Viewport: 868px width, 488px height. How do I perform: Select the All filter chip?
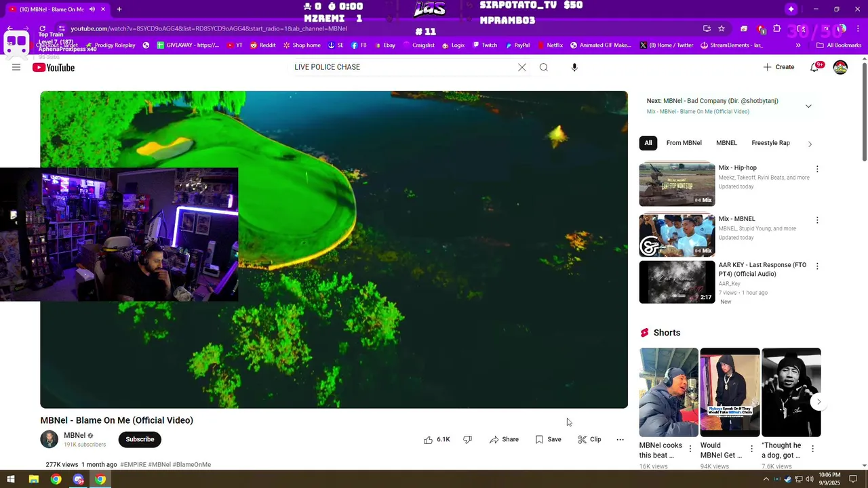[x=648, y=143]
